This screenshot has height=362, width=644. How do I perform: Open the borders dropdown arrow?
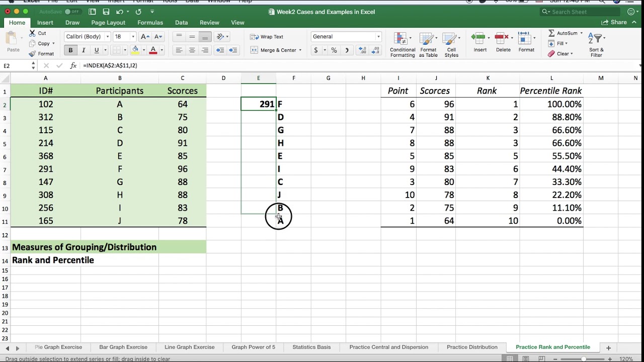[125, 50]
